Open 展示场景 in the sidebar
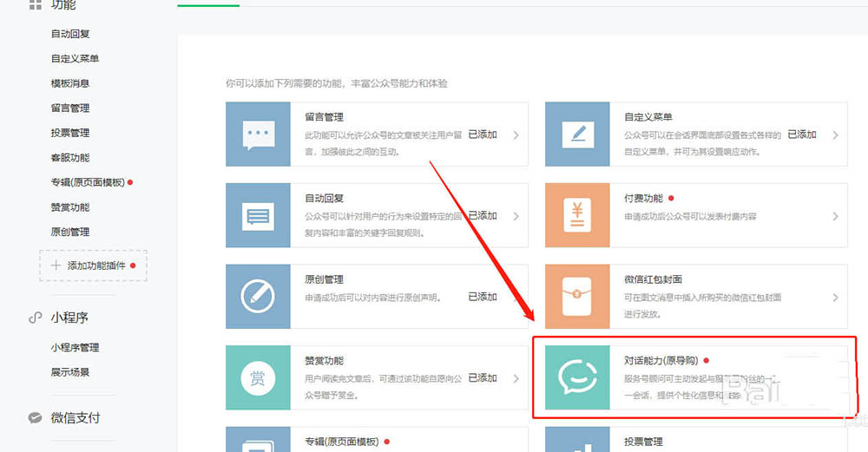The image size is (868, 452). point(70,372)
